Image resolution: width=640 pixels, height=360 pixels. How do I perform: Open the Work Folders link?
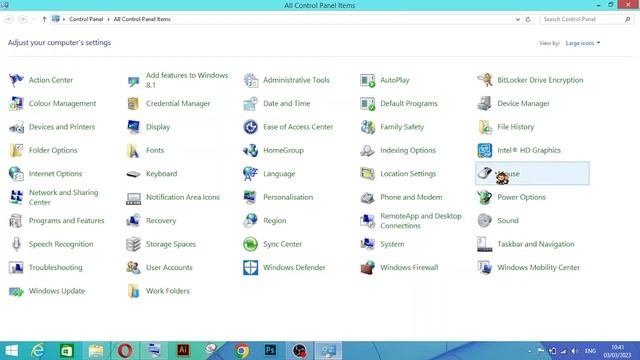pos(168,291)
